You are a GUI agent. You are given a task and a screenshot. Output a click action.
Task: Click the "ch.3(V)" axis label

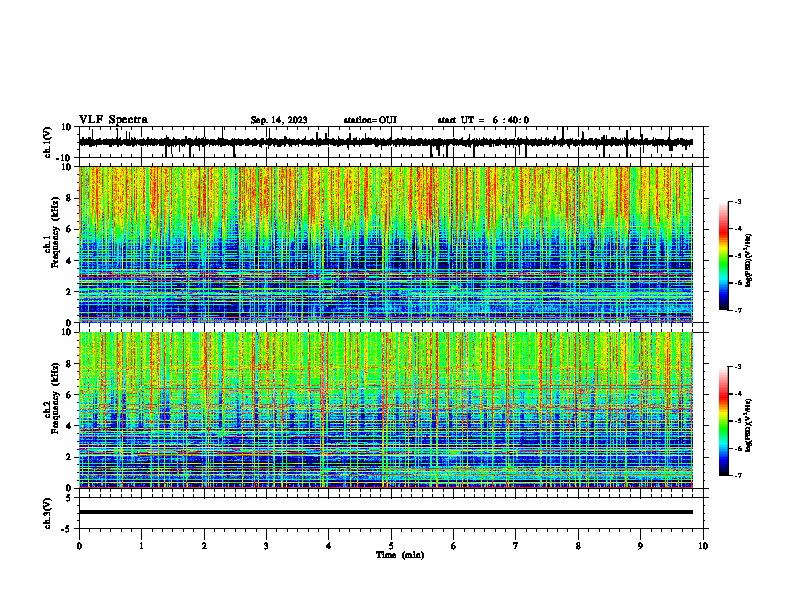point(48,513)
